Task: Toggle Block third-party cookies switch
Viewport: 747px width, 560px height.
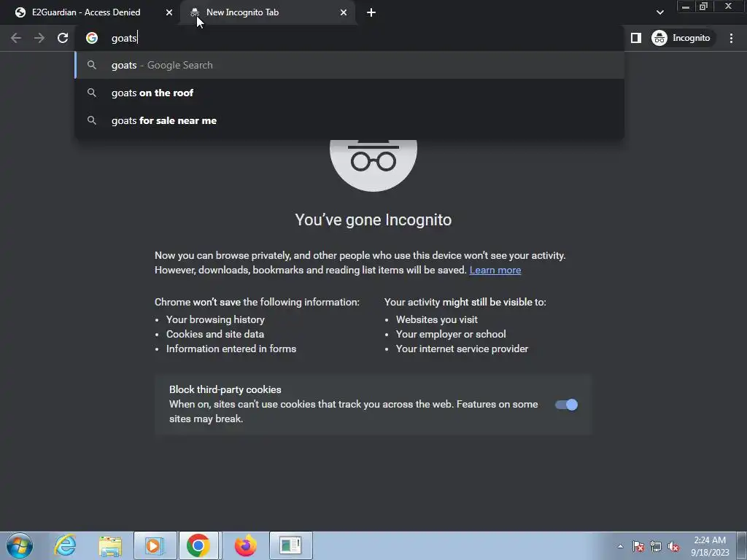Action: click(x=566, y=405)
